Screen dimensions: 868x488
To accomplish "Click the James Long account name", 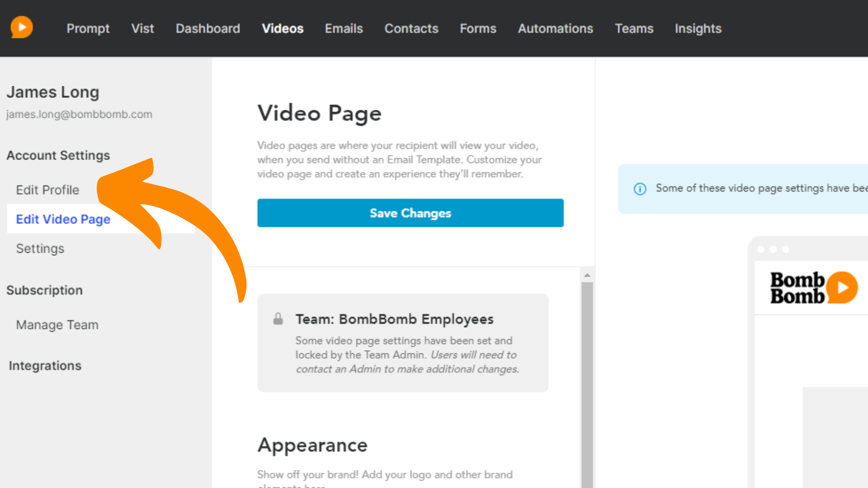I will click(53, 92).
